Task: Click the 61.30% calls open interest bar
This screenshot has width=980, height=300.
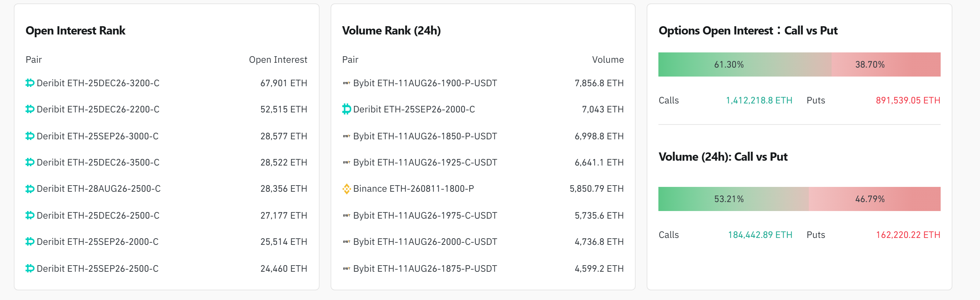Action: (x=745, y=64)
